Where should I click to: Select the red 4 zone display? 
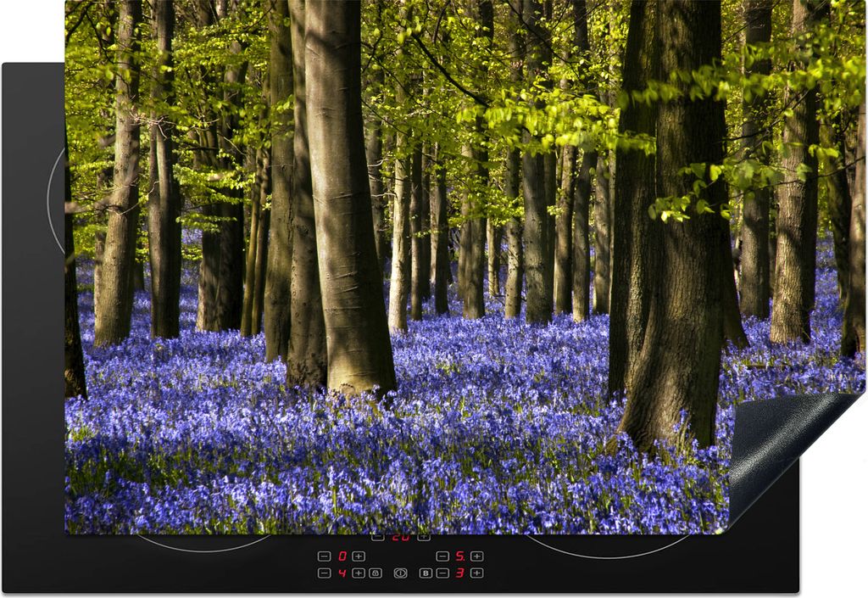coord(342,573)
